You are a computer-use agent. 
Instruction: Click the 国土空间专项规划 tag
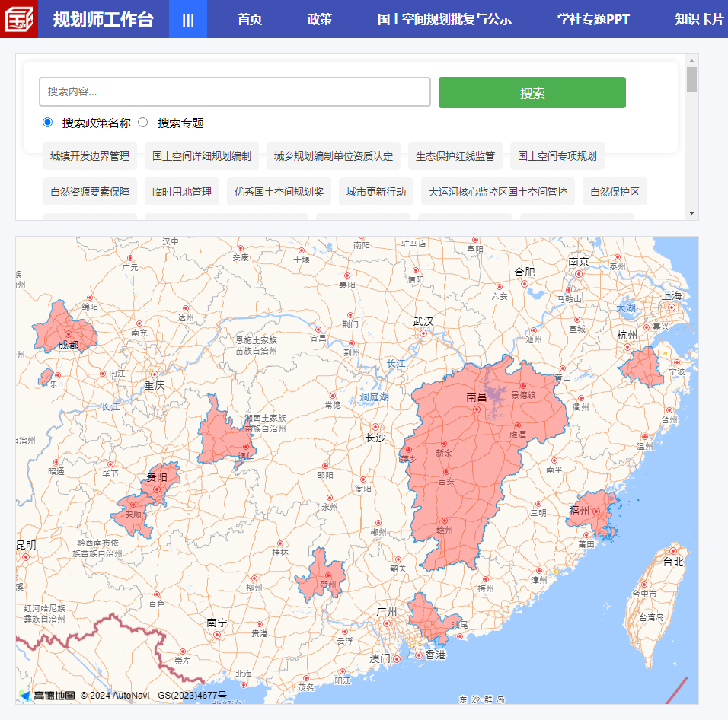click(557, 156)
